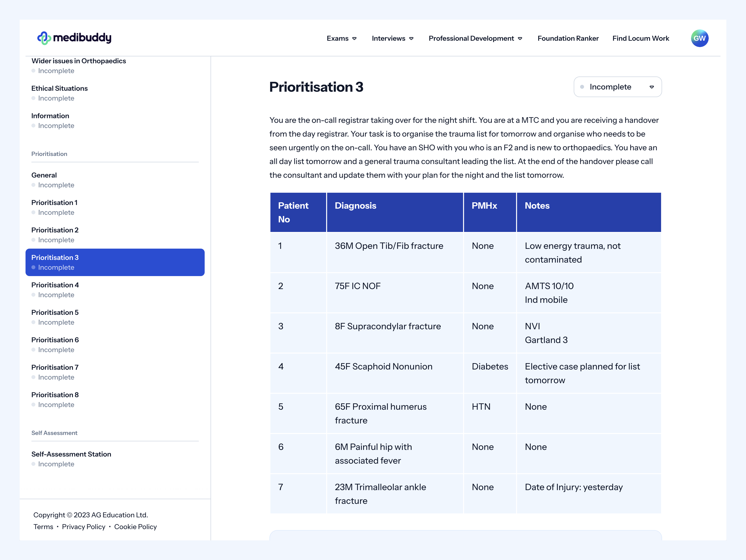
Task: Click the 36M Open Tib/Fib fracture cell
Action: 395,252
